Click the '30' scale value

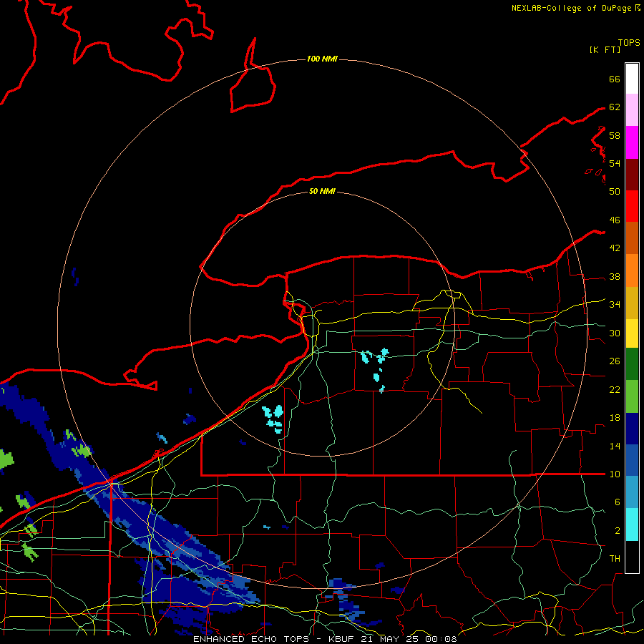click(x=615, y=333)
